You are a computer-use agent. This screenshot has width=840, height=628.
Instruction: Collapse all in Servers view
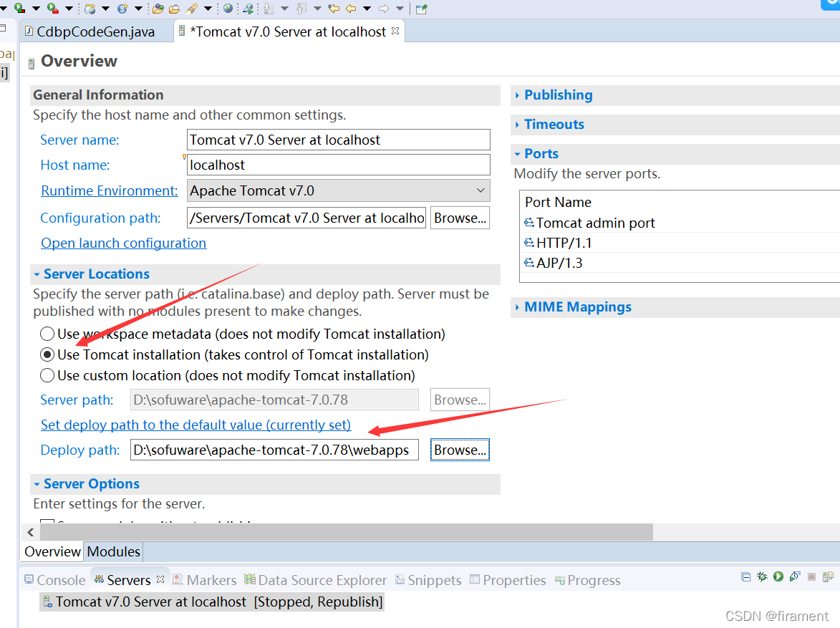(x=745, y=576)
